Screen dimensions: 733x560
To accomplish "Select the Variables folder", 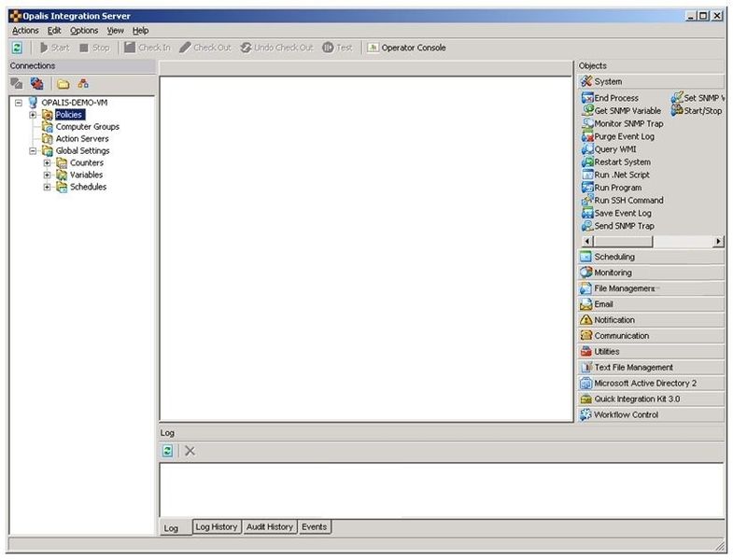I will click(86, 175).
